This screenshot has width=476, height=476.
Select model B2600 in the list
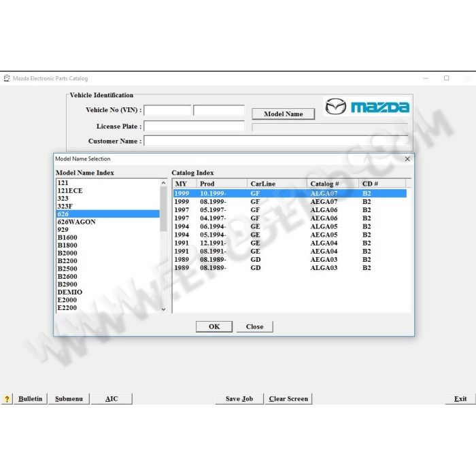(107, 277)
